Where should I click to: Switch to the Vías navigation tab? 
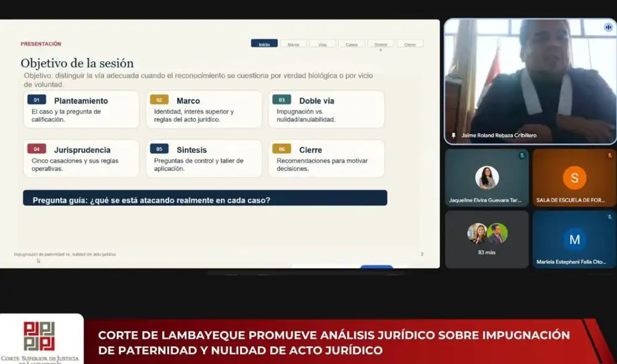point(322,44)
